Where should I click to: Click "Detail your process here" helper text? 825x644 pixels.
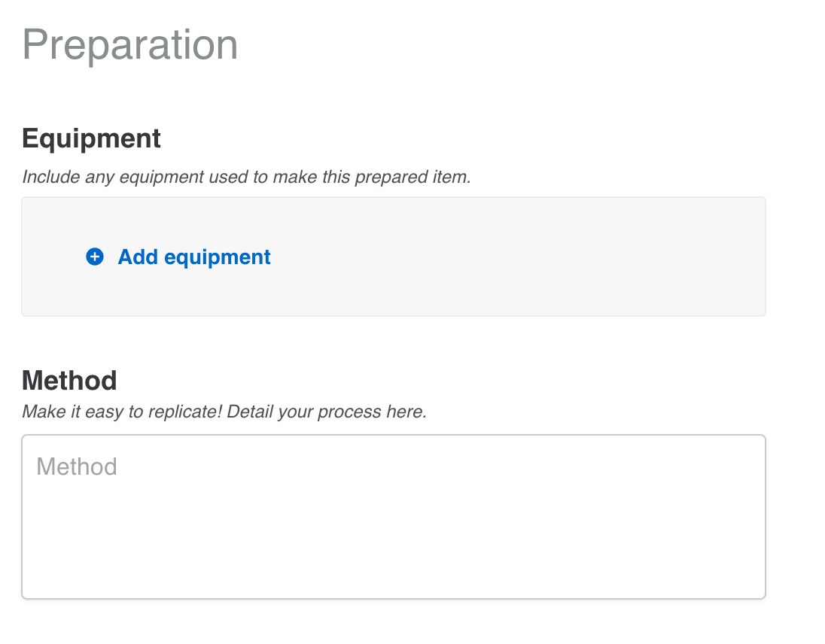click(327, 412)
